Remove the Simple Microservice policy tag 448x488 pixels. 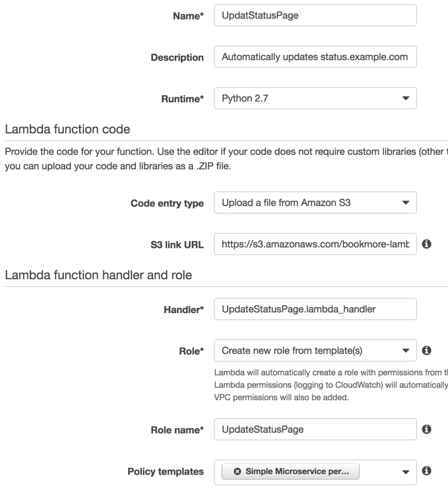click(x=238, y=471)
